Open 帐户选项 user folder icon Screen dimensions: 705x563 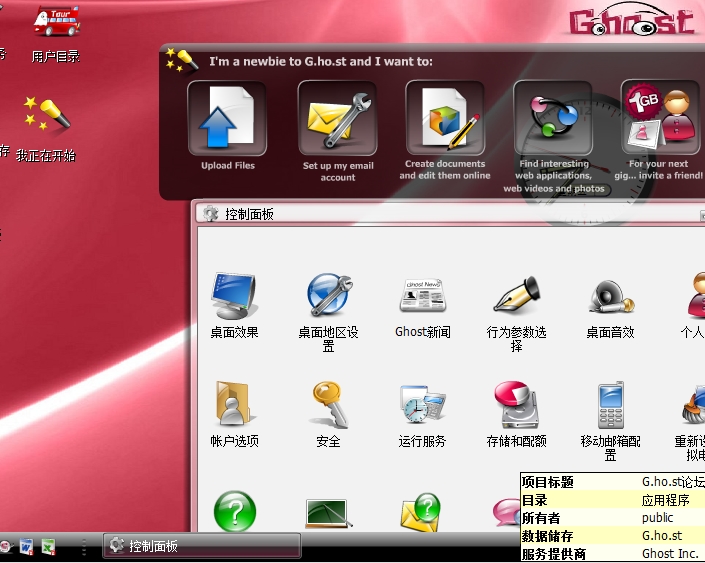coord(233,403)
